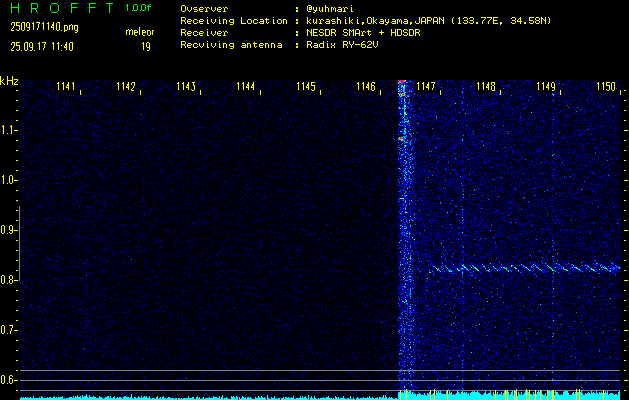Viewport: 629px width, 400px height.
Task: Click the zigzag Doppler trace near 0.82 kHz
Action: [x=526, y=268]
